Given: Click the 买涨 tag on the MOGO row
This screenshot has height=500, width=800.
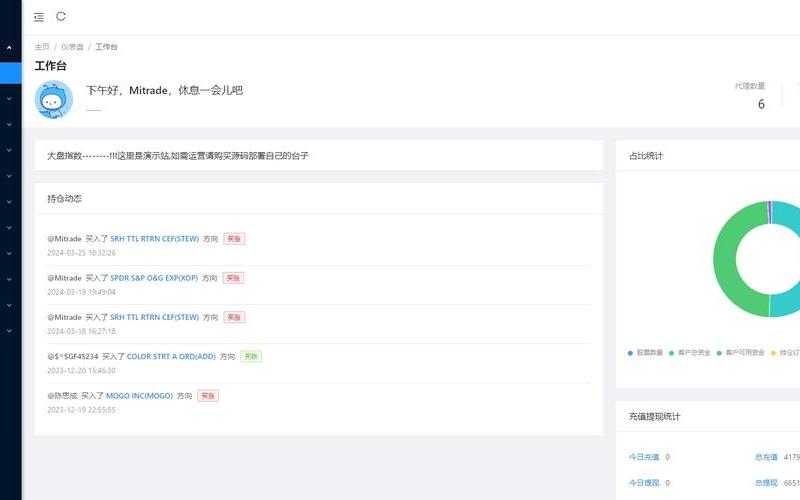Looking at the screenshot, I should (x=208, y=396).
